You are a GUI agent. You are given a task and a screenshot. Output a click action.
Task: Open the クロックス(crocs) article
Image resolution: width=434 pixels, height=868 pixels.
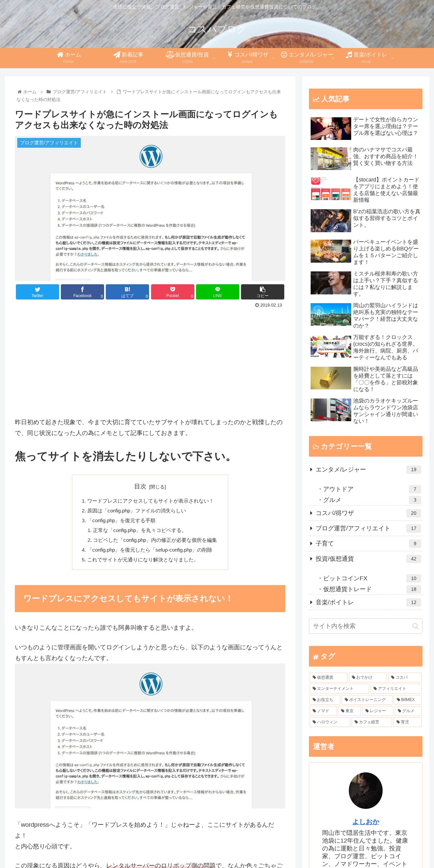(366, 347)
